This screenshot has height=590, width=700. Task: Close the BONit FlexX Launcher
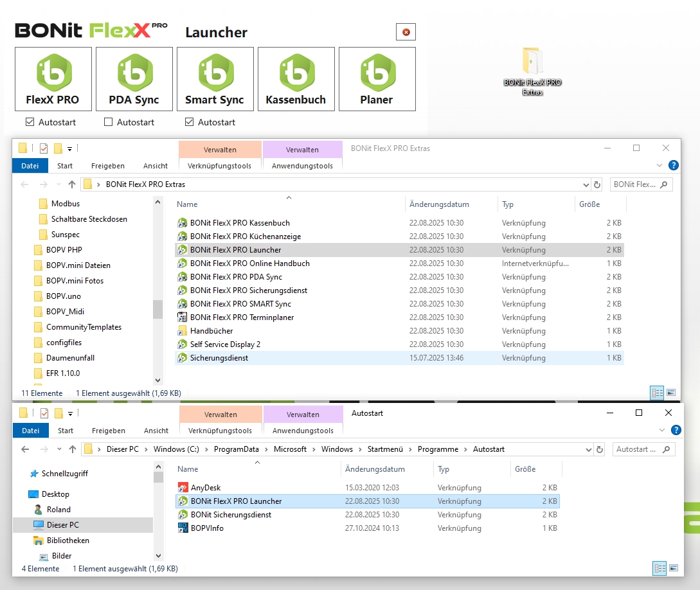(x=406, y=32)
